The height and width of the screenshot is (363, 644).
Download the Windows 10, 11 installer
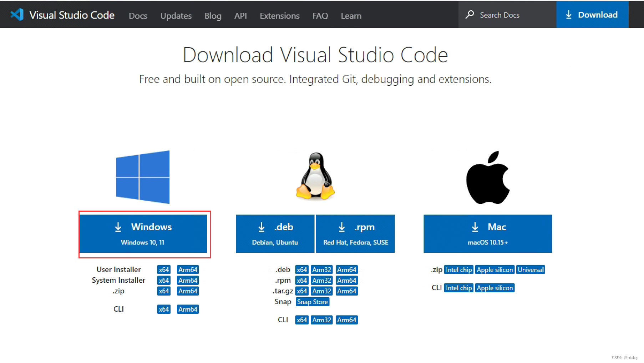143,234
